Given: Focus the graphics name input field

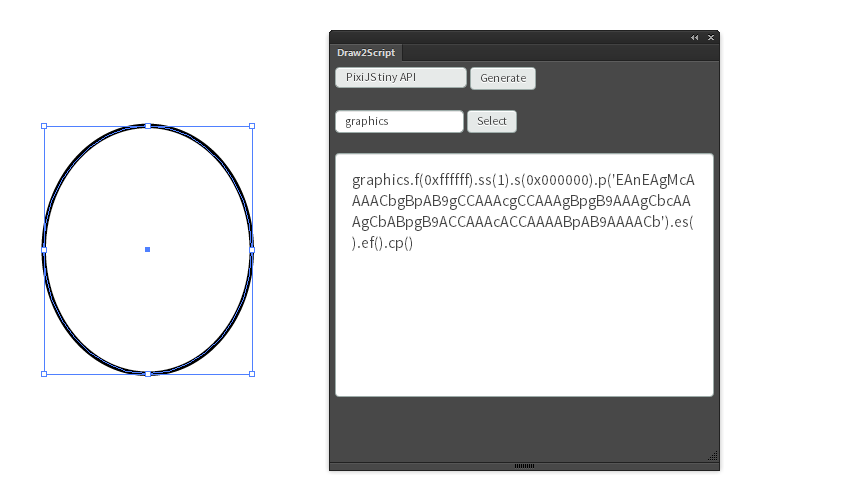Looking at the screenshot, I should pyautogui.click(x=399, y=121).
